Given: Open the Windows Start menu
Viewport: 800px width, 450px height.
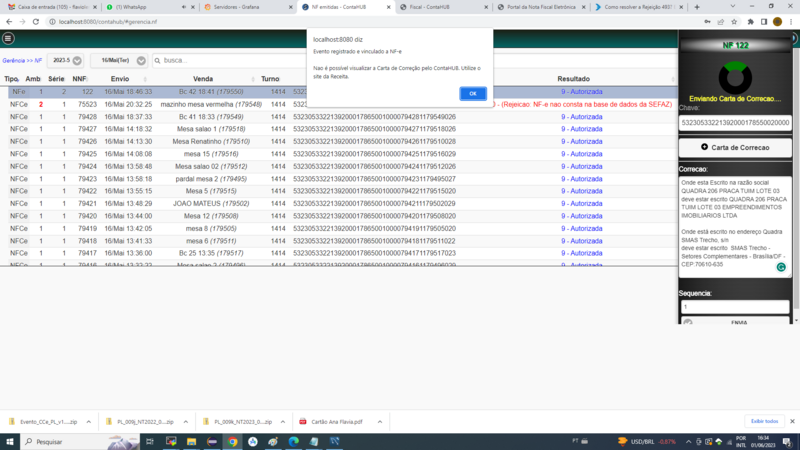Looking at the screenshot, I should pos(10,442).
